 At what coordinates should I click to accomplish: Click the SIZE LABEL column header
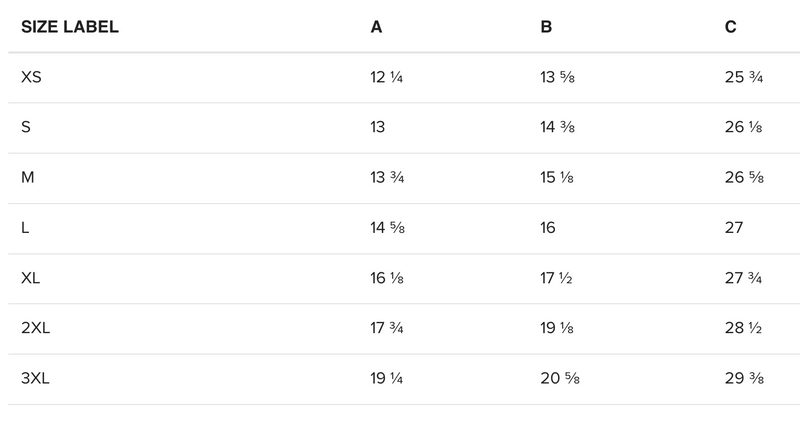point(69,27)
